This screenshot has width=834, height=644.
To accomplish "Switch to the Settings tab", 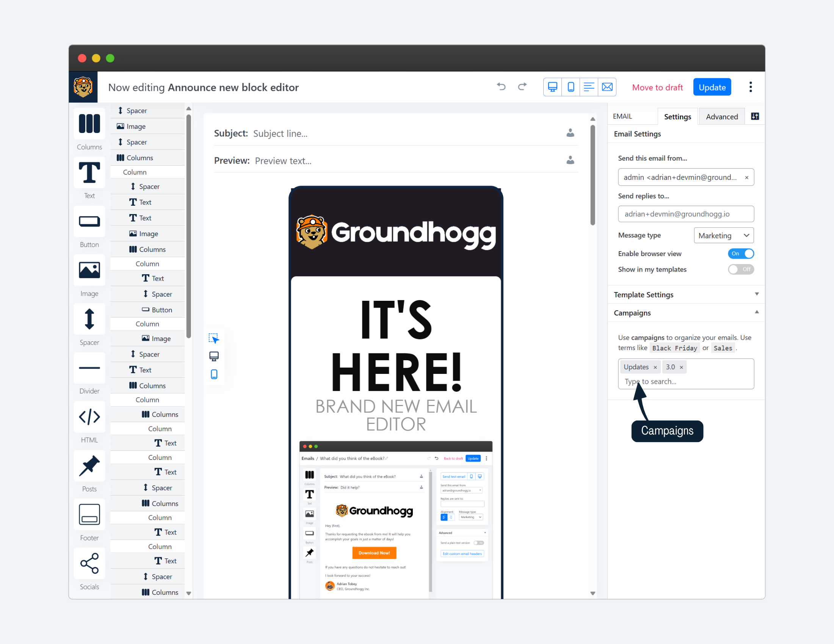I will tap(677, 117).
